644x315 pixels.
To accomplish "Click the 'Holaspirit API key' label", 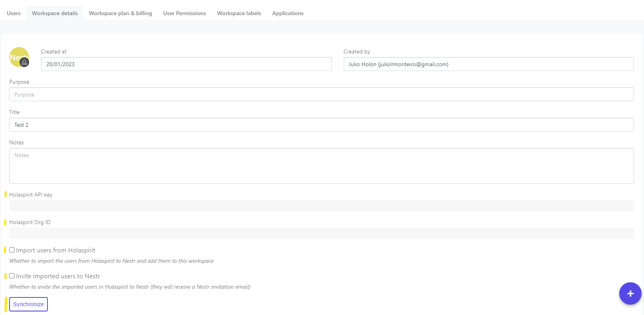I will (x=31, y=195).
